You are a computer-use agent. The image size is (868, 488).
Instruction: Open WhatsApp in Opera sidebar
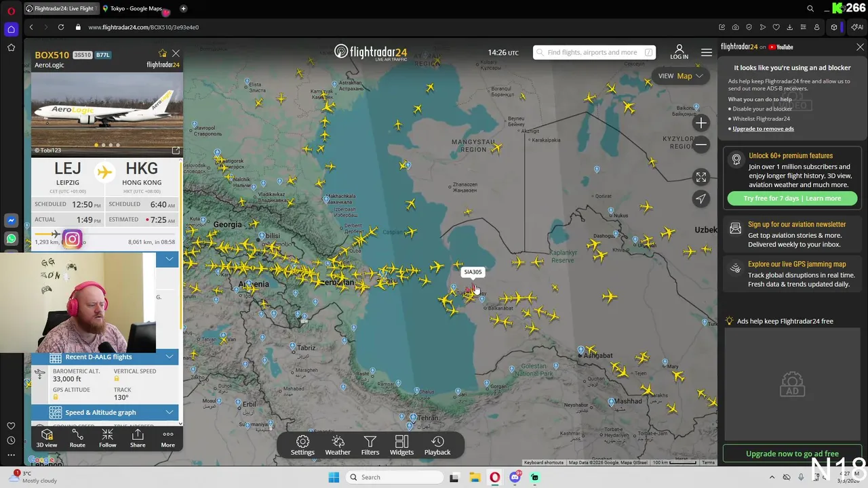pyautogui.click(x=11, y=239)
